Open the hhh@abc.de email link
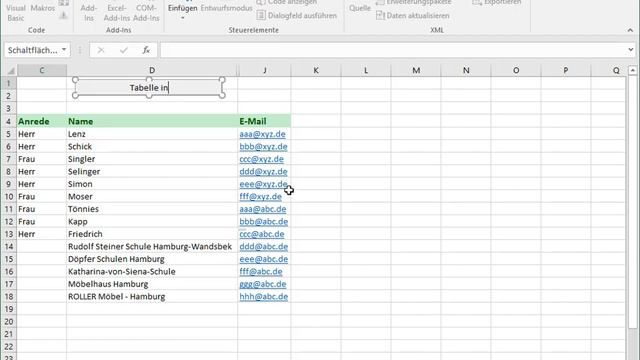Viewport: 640px width, 360px height. click(x=264, y=296)
